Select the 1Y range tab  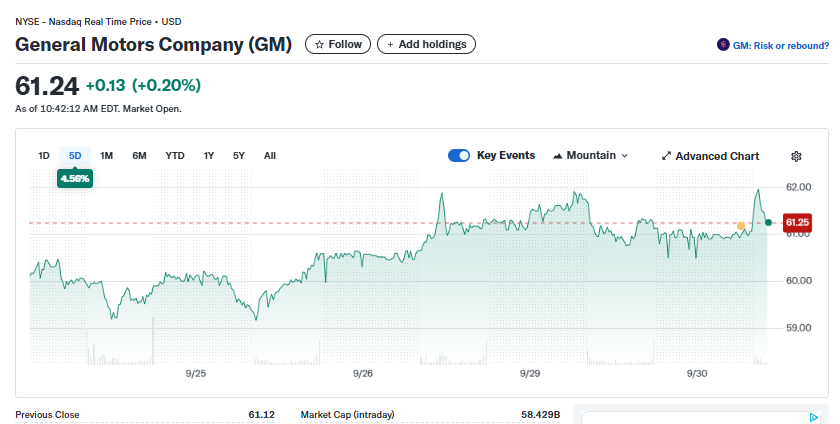[209, 155]
